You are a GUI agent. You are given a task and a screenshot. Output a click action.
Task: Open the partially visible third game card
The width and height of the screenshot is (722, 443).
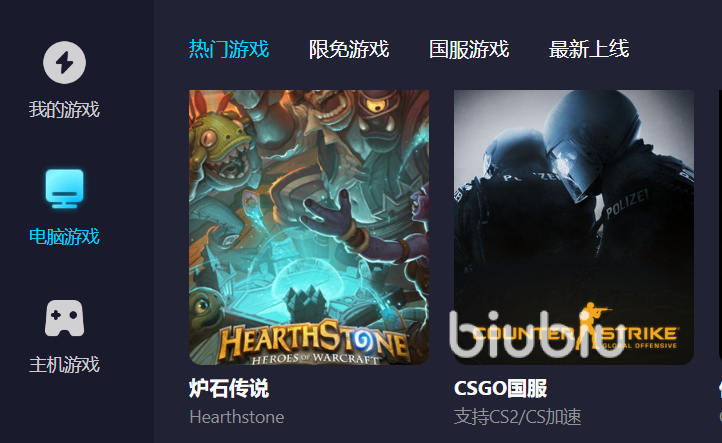pos(720,227)
